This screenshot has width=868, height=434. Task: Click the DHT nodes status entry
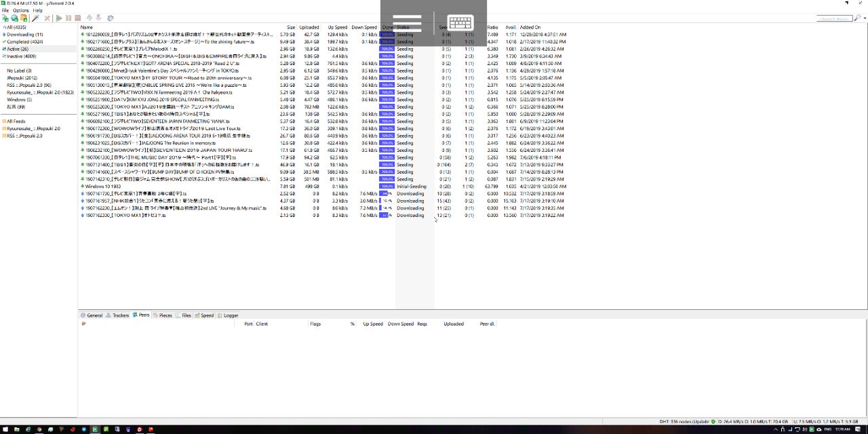click(685, 422)
